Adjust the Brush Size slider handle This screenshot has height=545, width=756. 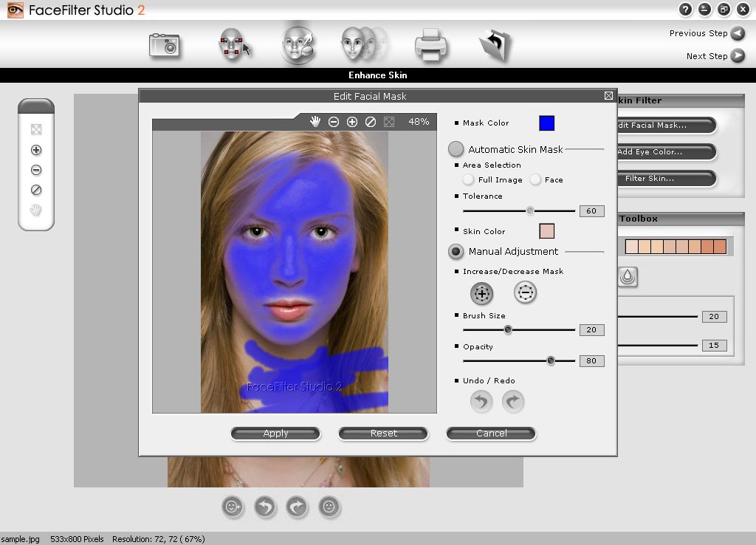coord(508,330)
